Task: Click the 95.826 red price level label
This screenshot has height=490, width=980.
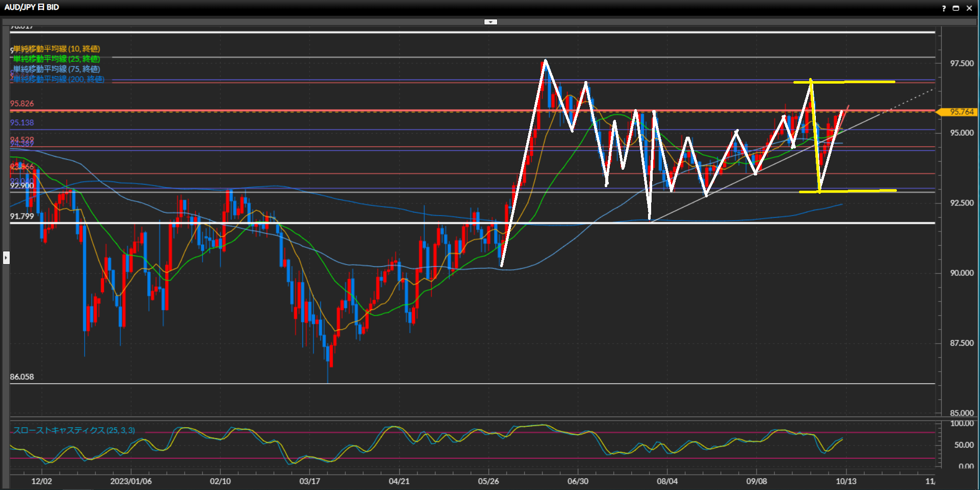Action: (22, 104)
